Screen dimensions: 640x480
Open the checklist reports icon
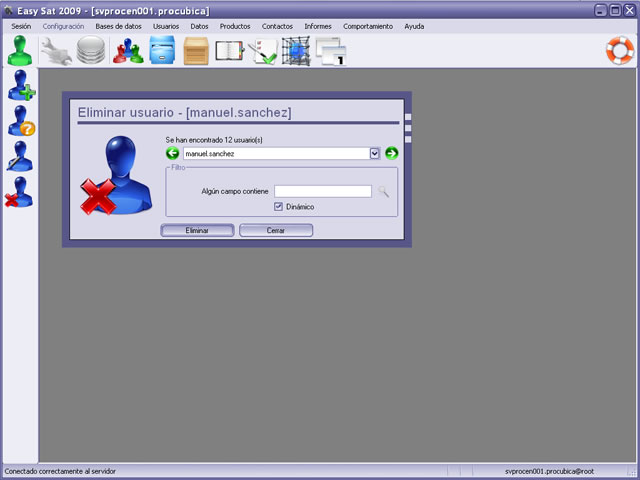pyautogui.click(x=262, y=51)
